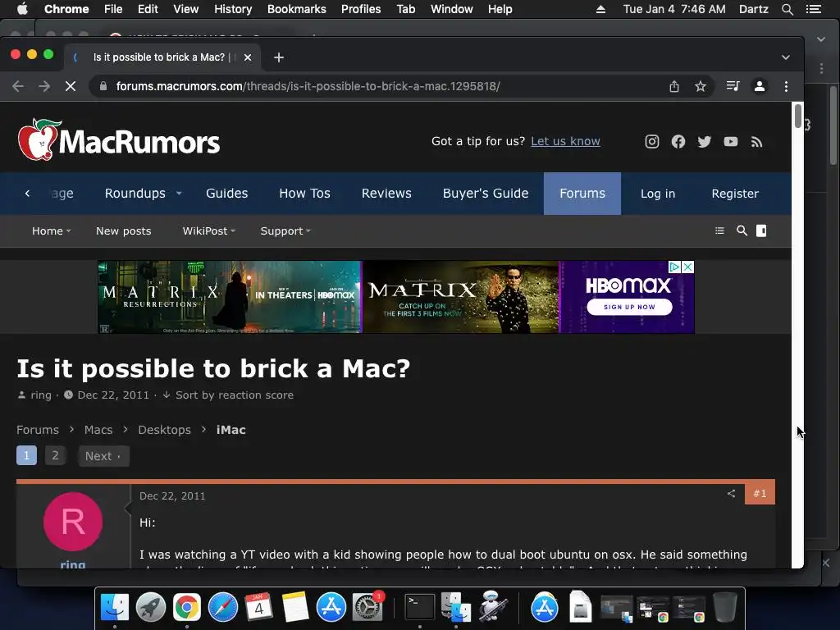Viewport: 840px width, 630px height.
Task: Open iMac breadcrumb link
Action: 231,430
